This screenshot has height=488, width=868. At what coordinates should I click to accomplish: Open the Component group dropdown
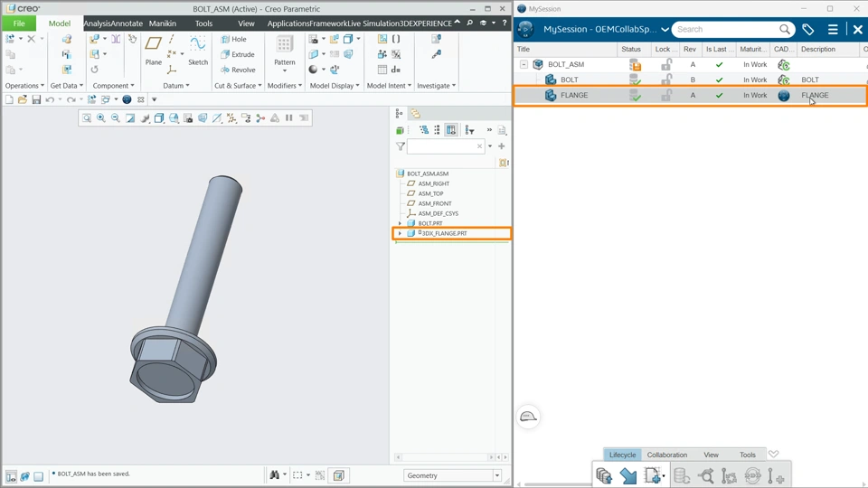point(114,86)
